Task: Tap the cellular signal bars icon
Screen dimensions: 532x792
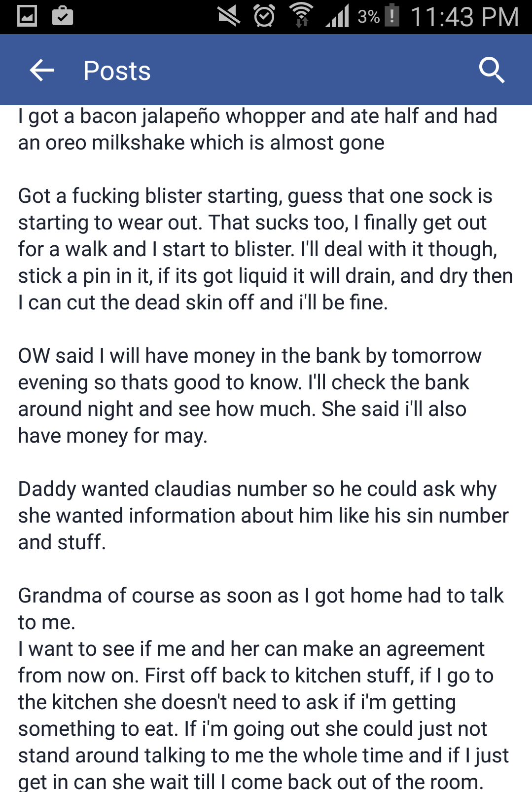Action: pyautogui.click(x=337, y=16)
